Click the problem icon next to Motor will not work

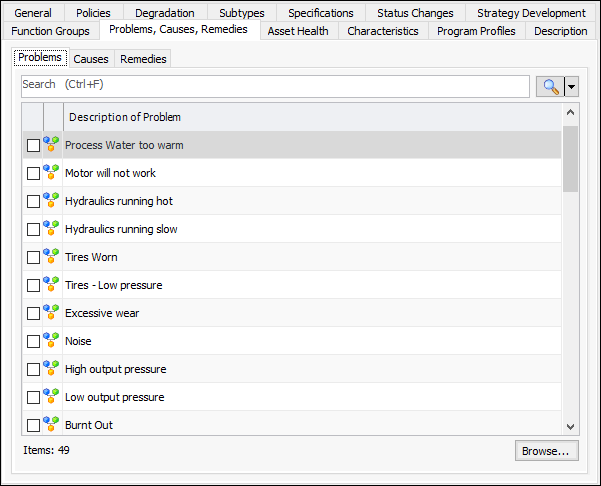click(x=52, y=173)
